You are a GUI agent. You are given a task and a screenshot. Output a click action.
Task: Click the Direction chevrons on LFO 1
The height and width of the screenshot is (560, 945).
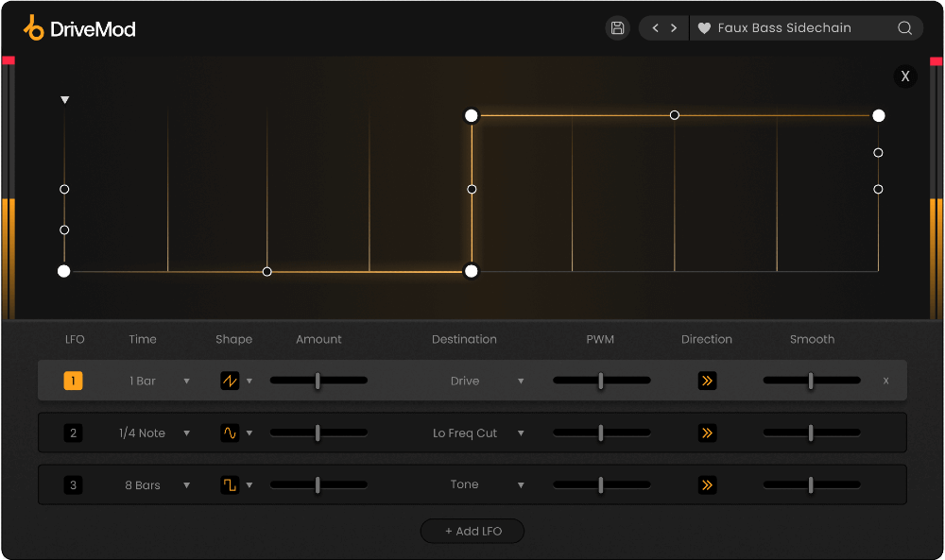coord(707,381)
